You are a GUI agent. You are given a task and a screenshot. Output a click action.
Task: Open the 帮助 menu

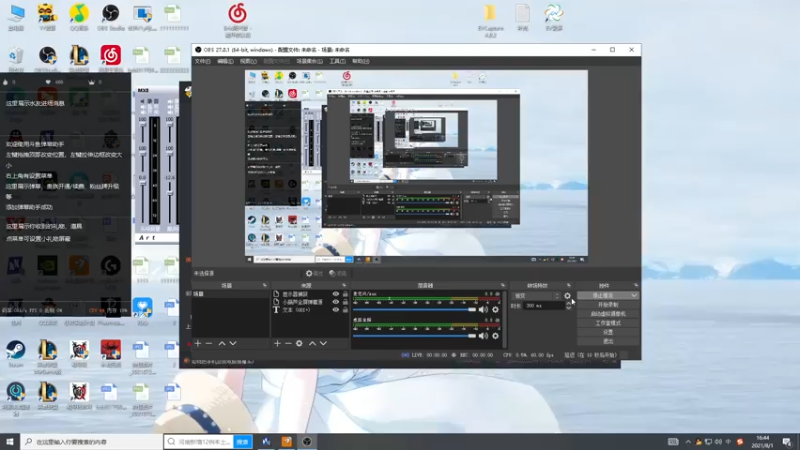click(360, 61)
